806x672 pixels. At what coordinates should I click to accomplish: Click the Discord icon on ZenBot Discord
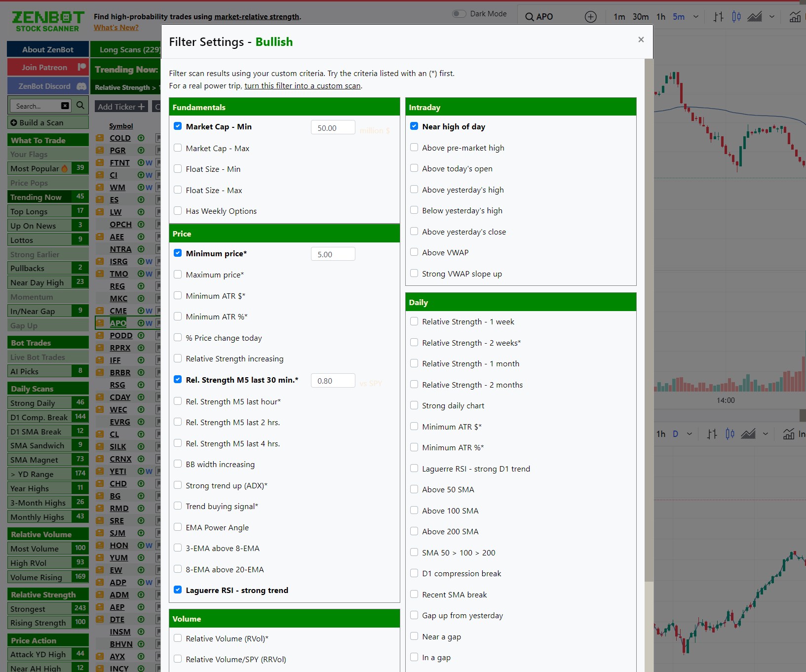click(x=80, y=86)
